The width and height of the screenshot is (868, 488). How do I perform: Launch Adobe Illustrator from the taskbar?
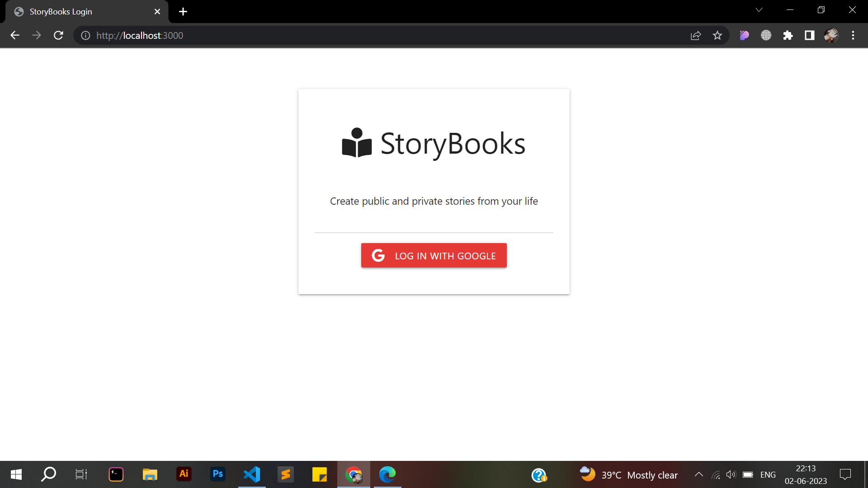[184, 474]
